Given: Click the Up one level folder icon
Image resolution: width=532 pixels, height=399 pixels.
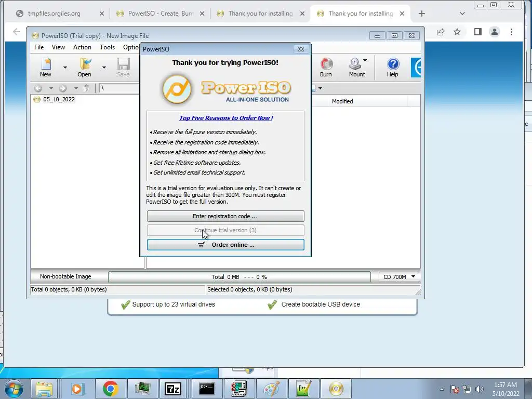Looking at the screenshot, I should (87, 88).
